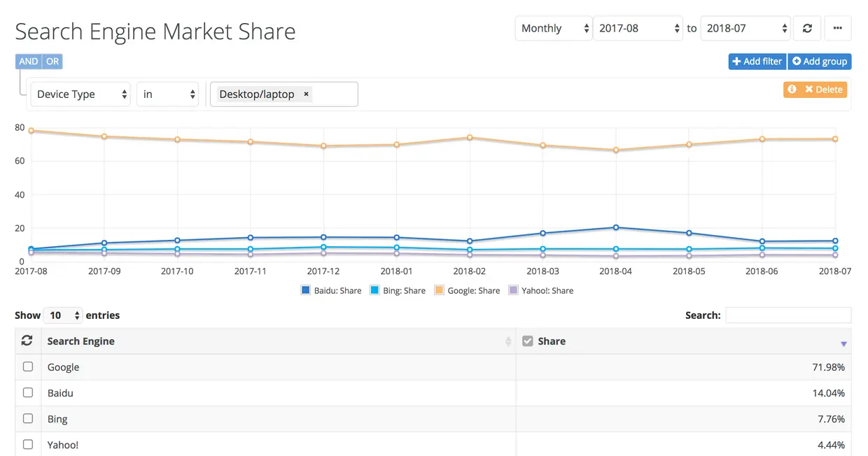Toggle Yahoo!: Share legend swatch

[x=513, y=290]
